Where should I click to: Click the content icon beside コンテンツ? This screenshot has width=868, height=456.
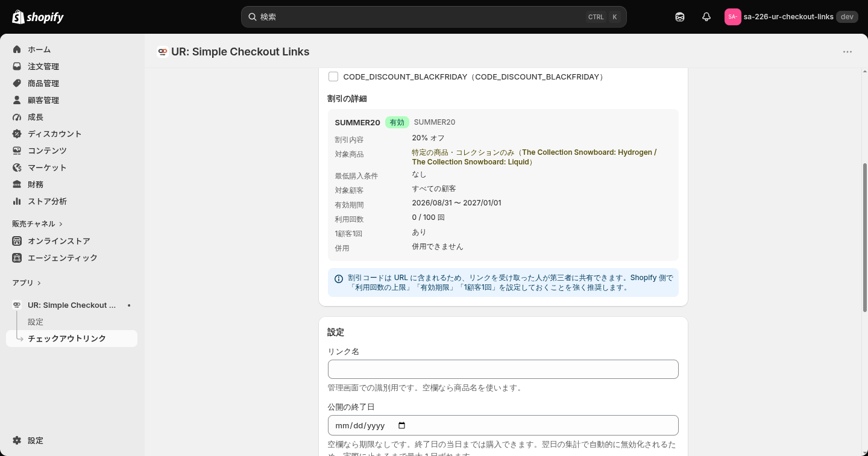[17, 151]
